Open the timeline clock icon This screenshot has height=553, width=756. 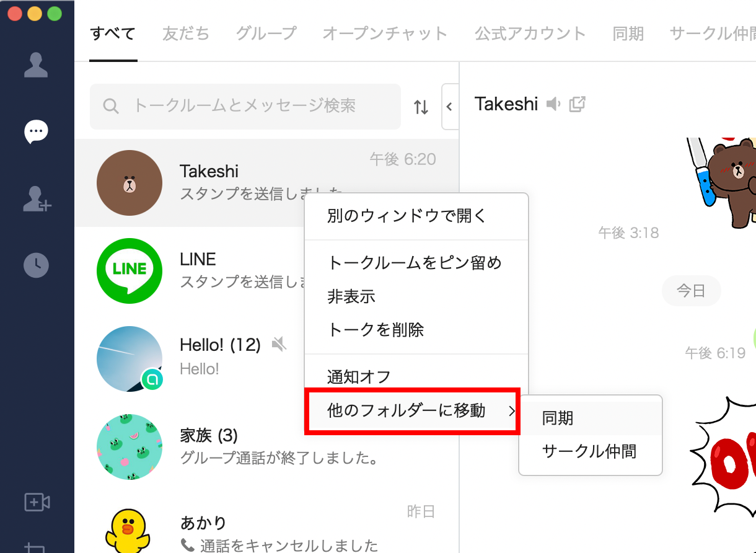[36, 265]
